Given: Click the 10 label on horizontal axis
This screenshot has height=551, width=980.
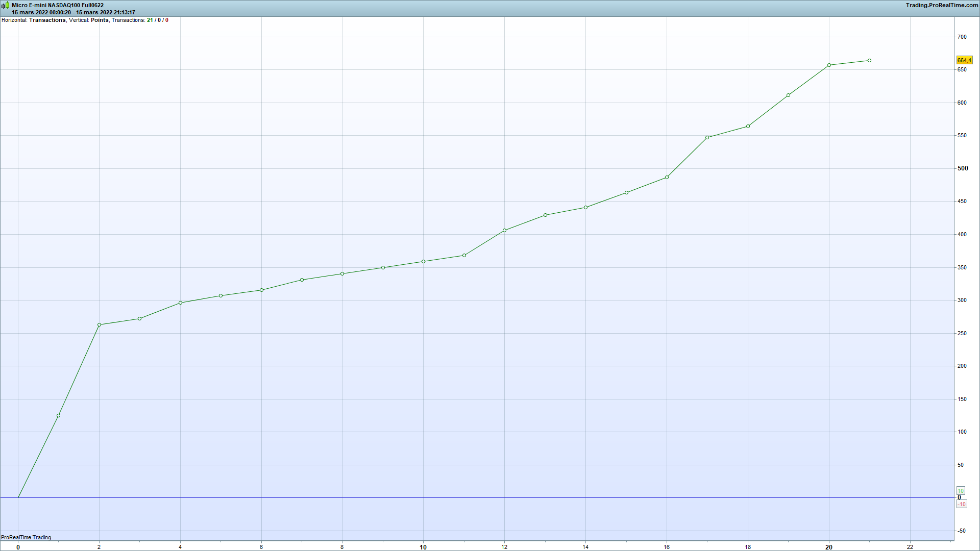Looking at the screenshot, I should [x=423, y=547].
